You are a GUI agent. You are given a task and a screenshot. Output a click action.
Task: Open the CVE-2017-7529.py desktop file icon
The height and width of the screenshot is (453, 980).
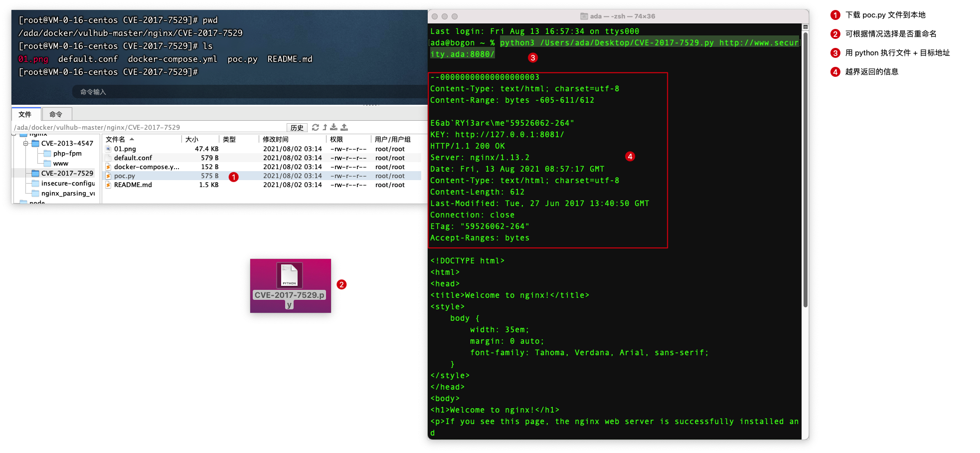290,276
